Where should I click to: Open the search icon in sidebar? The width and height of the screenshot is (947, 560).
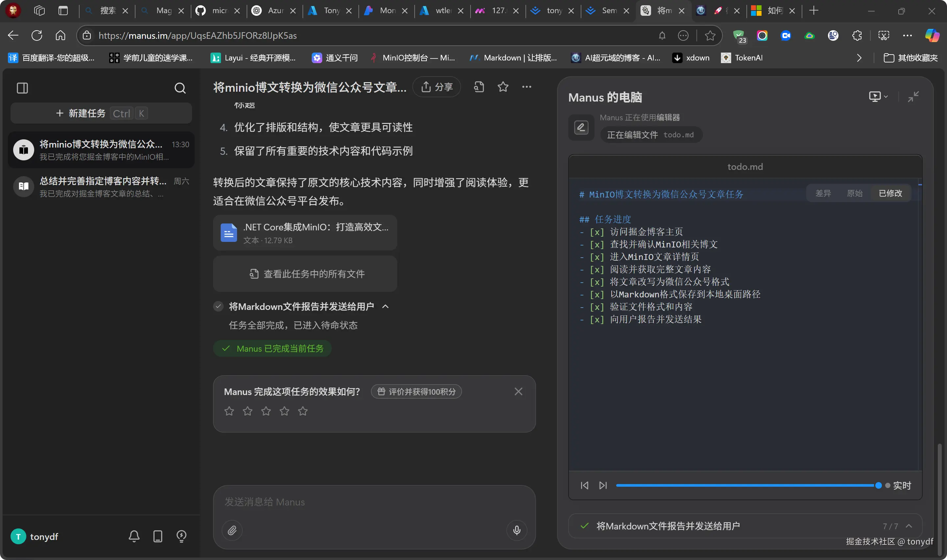[x=180, y=88]
